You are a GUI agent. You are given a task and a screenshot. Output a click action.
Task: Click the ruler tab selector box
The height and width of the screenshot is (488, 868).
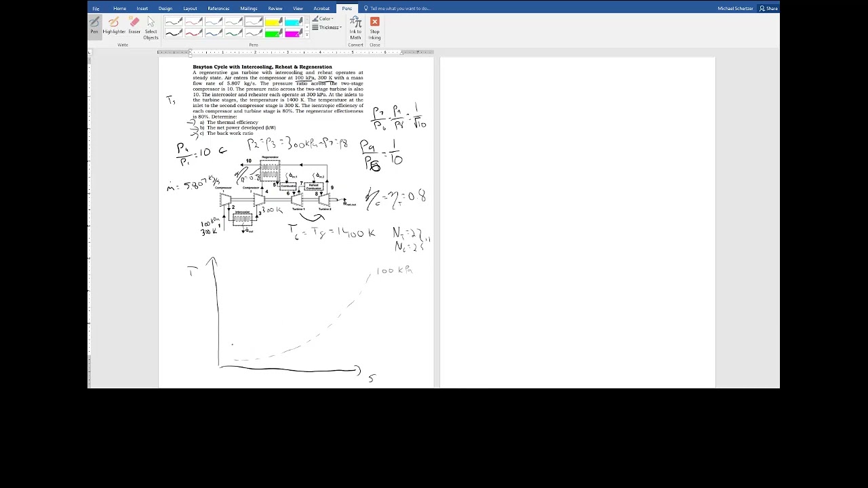tap(90, 52)
